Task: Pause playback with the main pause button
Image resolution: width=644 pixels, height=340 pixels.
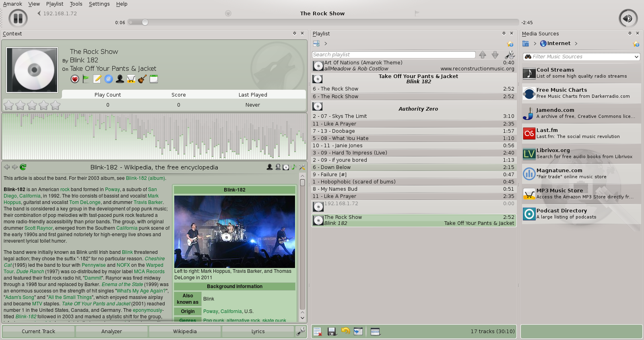Action: (x=18, y=18)
